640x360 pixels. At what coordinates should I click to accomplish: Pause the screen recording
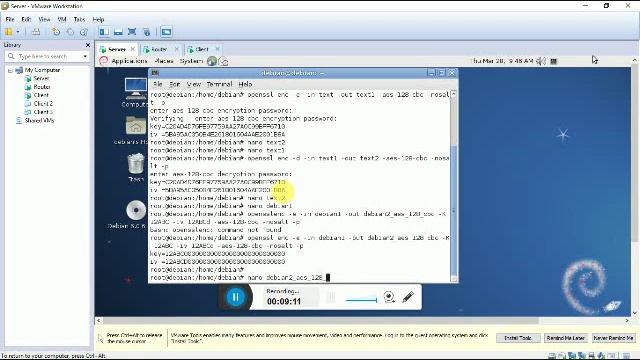pyautogui.click(x=236, y=297)
